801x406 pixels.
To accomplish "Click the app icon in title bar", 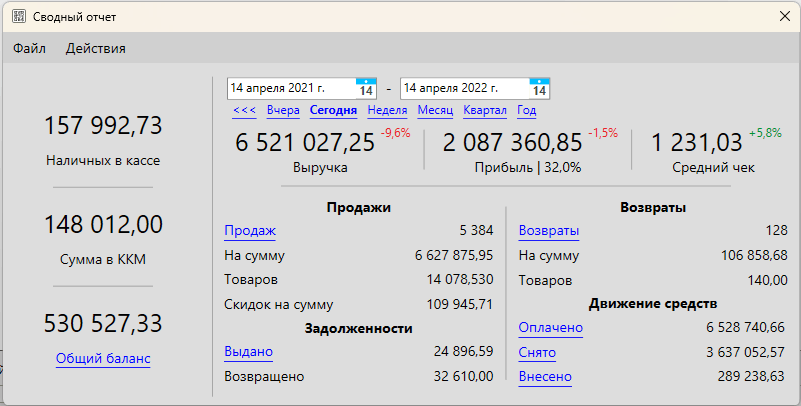I will [x=17, y=17].
